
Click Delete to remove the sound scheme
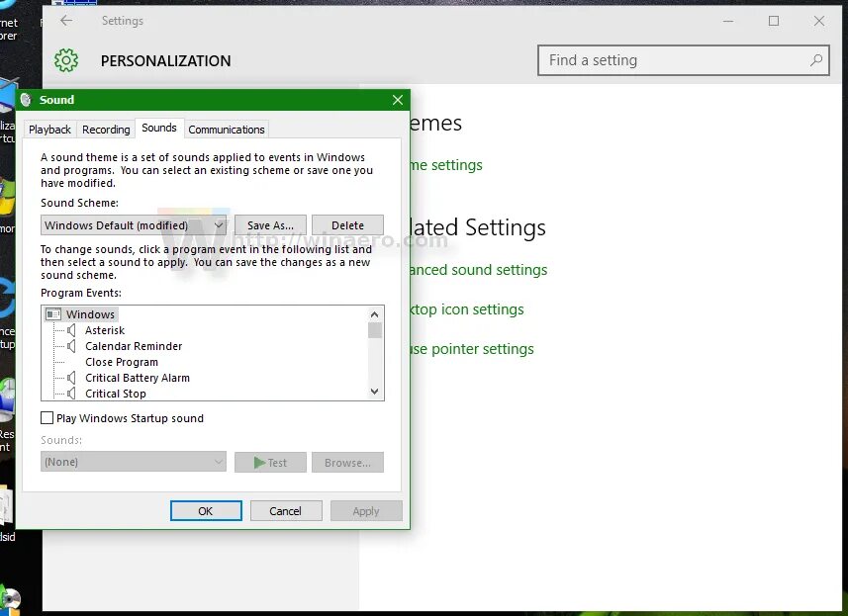point(347,225)
